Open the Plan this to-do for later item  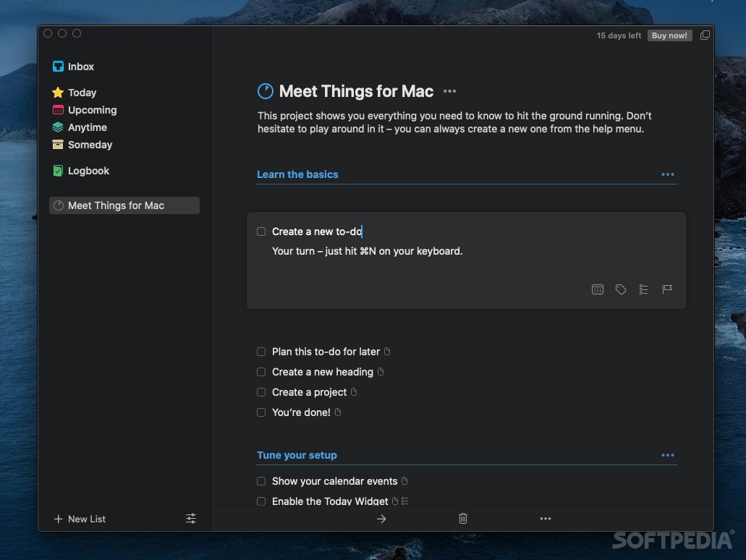326,352
